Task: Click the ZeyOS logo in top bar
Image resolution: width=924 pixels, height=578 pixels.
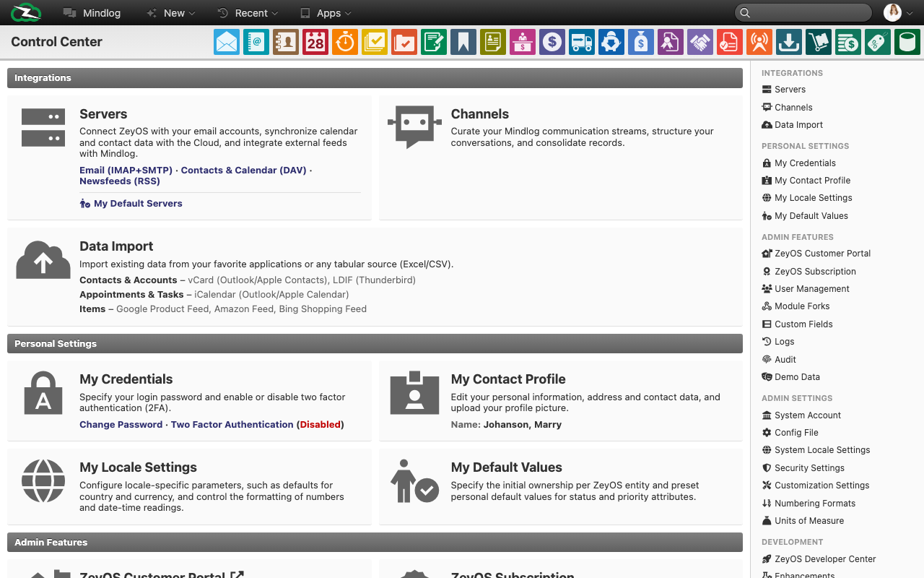Action: [x=26, y=13]
